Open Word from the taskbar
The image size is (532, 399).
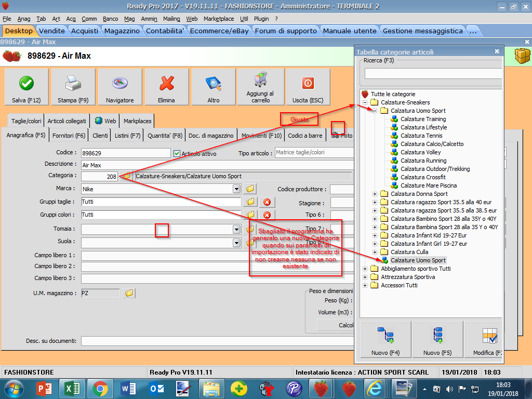(128, 389)
